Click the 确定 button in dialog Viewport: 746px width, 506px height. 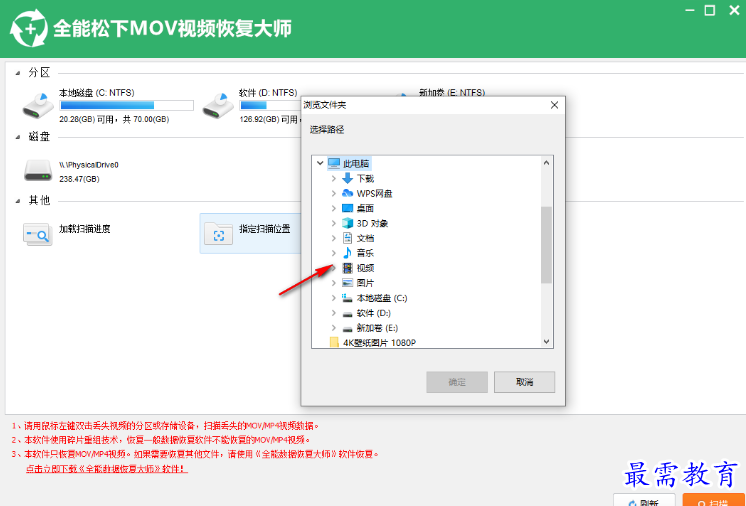[457, 382]
